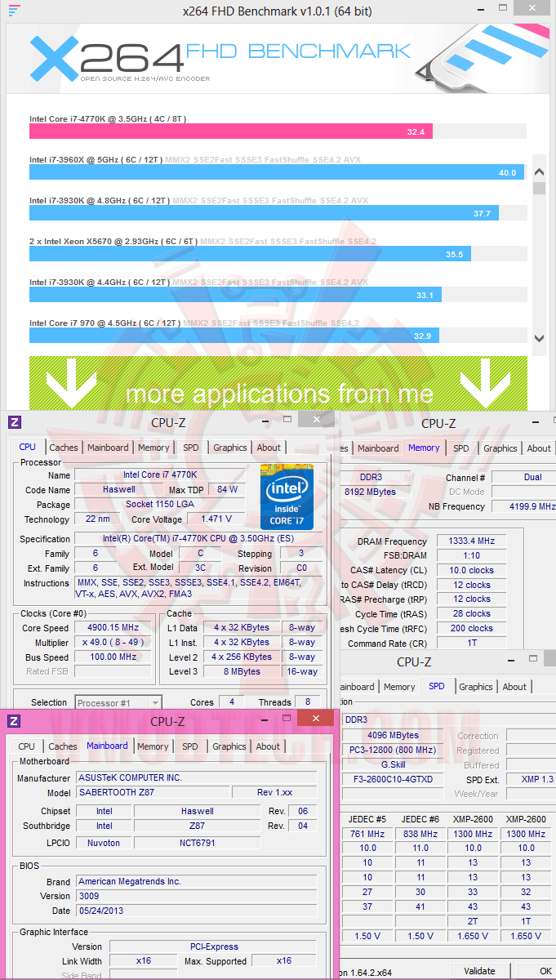Select the Graphics tab in pink Mainboard window

pos(229,746)
